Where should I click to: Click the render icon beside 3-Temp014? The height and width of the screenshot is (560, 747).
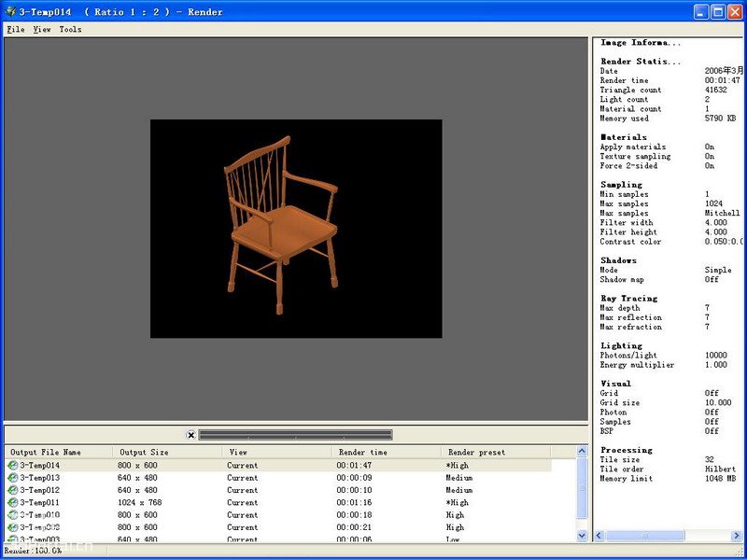pyautogui.click(x=13, y=465)
